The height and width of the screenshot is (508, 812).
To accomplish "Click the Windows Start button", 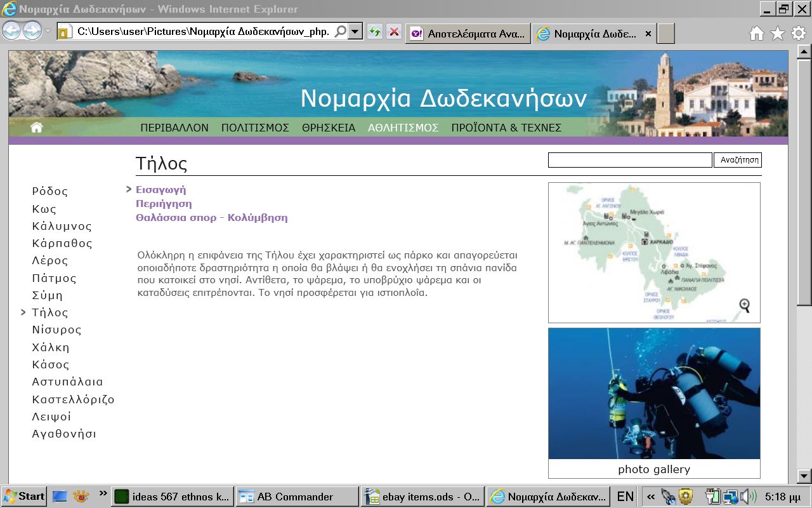I will 23,497.
